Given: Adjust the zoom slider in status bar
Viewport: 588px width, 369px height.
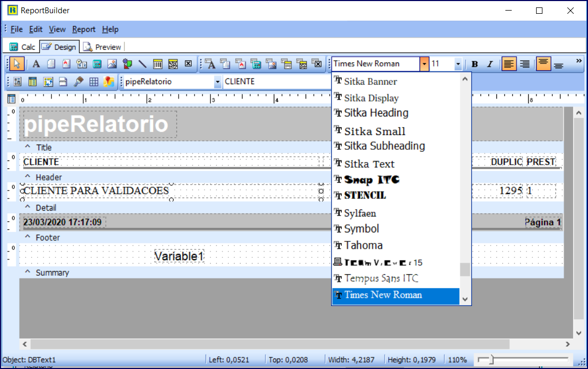Looking at the screenshot, I should [491, 359].
